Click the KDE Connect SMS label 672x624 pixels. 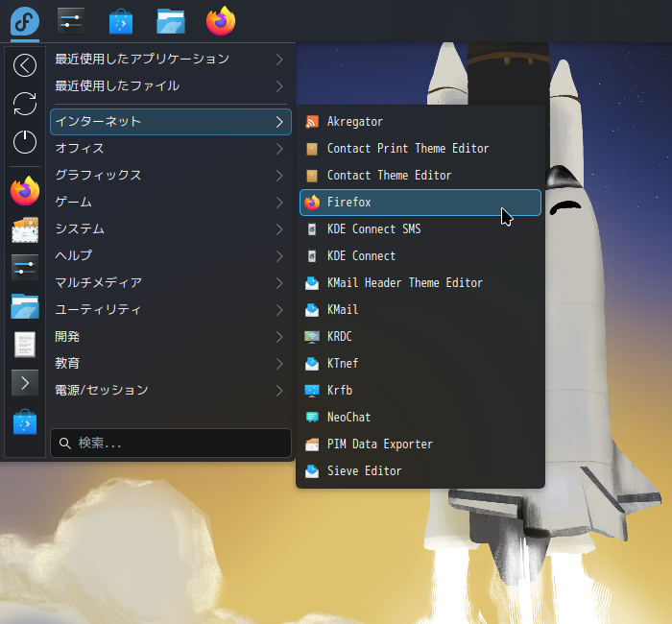pos(374,229)
